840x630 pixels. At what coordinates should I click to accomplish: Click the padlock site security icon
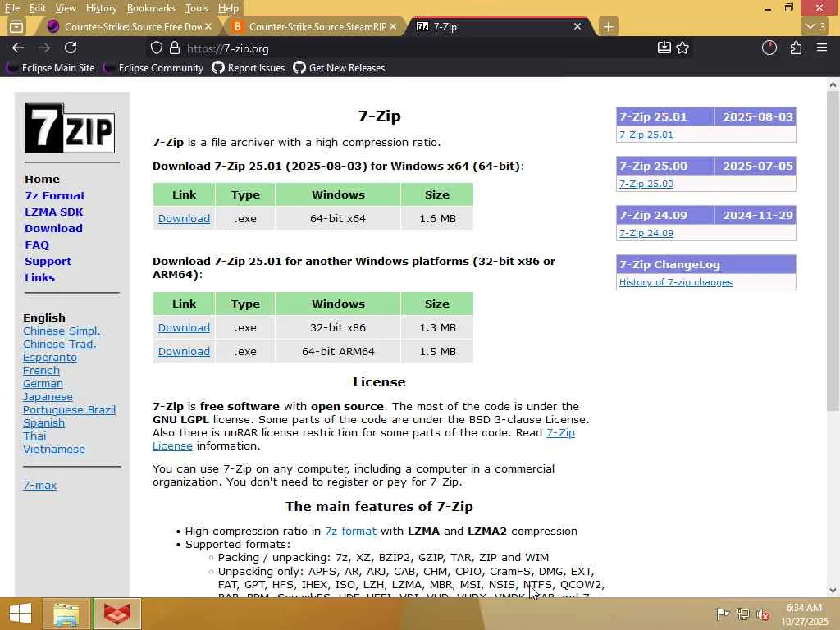coord(175,48)
